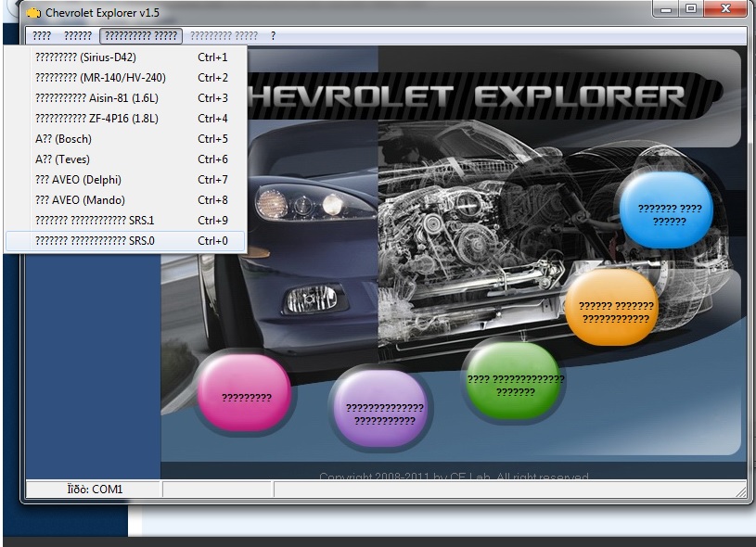Image resolution: width=756 pixels, height=547 pixels.
Task: Click the window resize grip in status bar
Action: tap(740, 492)
